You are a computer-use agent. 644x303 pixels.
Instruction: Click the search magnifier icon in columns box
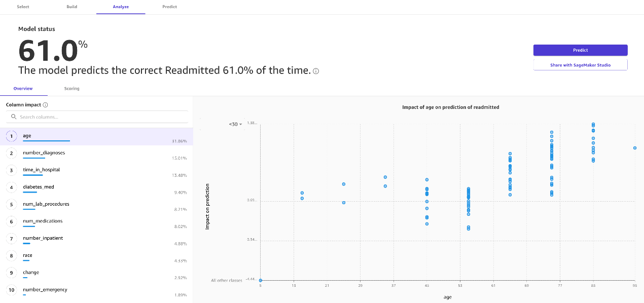[x=14, y=117]
